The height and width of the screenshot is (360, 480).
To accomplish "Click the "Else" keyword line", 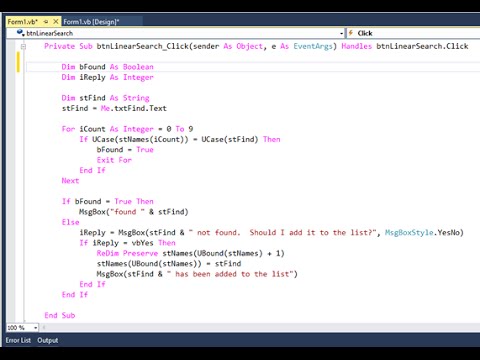I will tap(70, 222).
